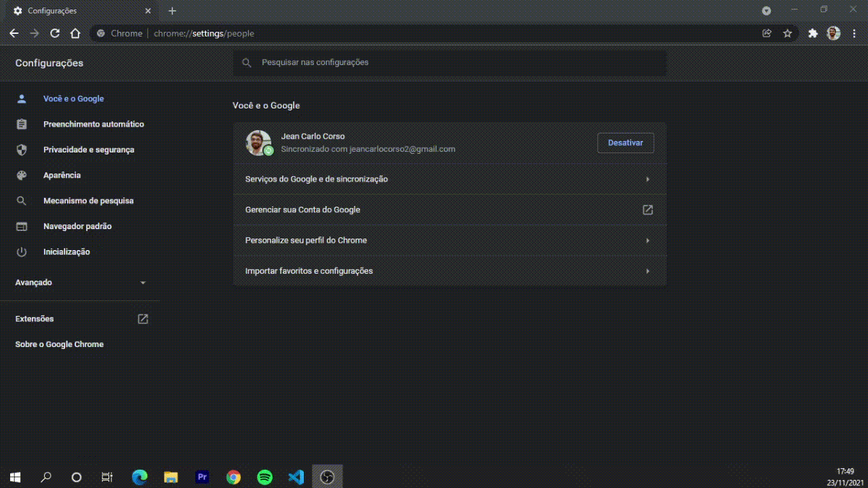The height and width of the screenshot is (488, 868).
Task: Open the Extensions puzzle icon
Action: point(813,33)
